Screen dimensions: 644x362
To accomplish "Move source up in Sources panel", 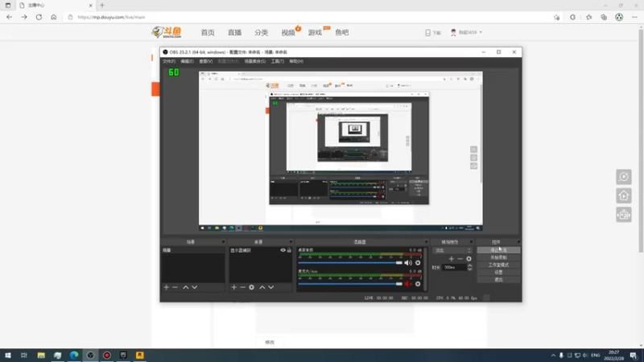I will tap(262, 287).
